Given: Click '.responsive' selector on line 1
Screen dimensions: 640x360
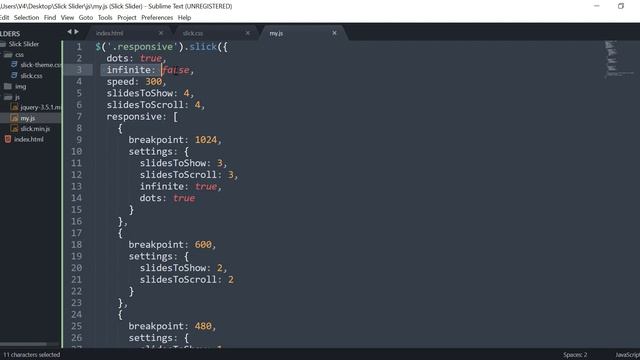Looking at the screenshot, I should click(142, 47).
